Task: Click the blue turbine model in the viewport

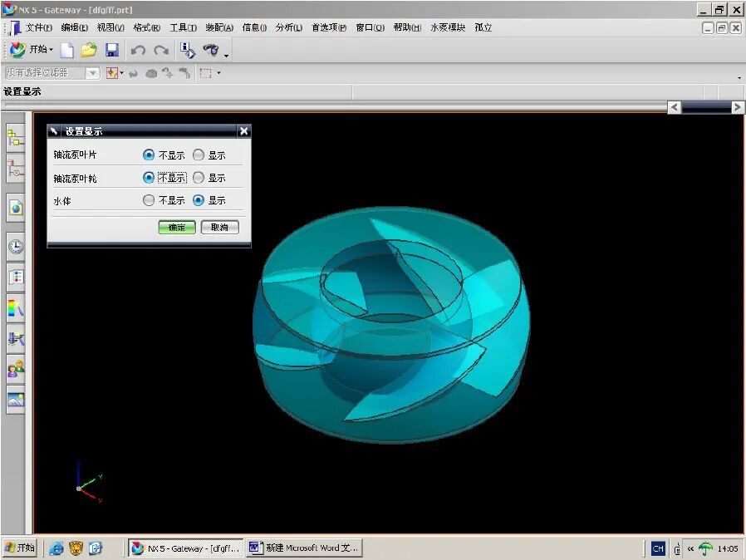Action: pos(391,326)
